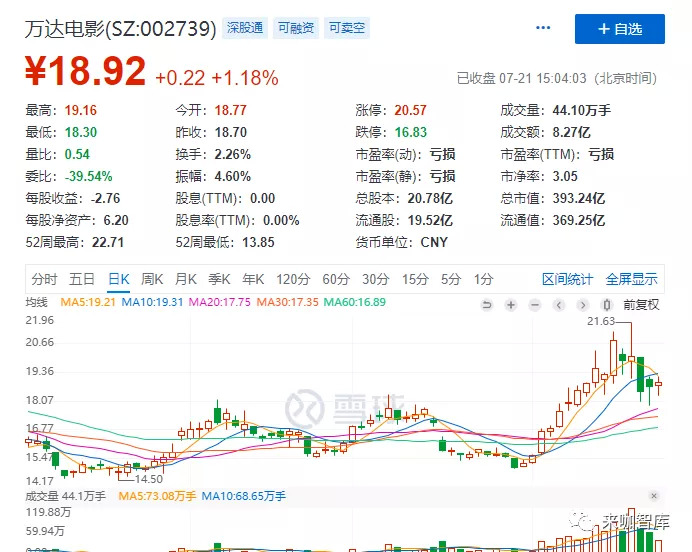Select the 周K chart tab

(x=152, y=279)
